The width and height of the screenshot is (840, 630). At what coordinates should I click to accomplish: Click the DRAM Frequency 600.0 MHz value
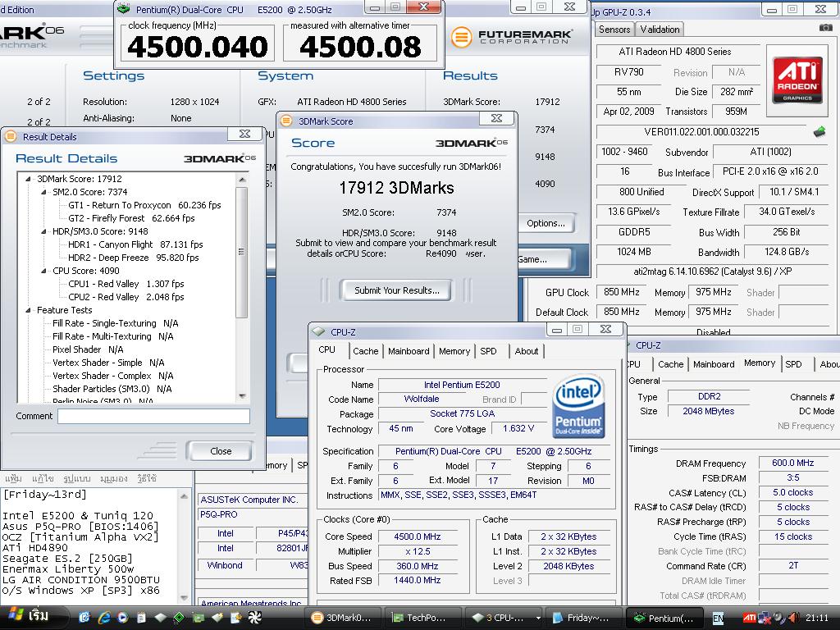click(793, 463)
